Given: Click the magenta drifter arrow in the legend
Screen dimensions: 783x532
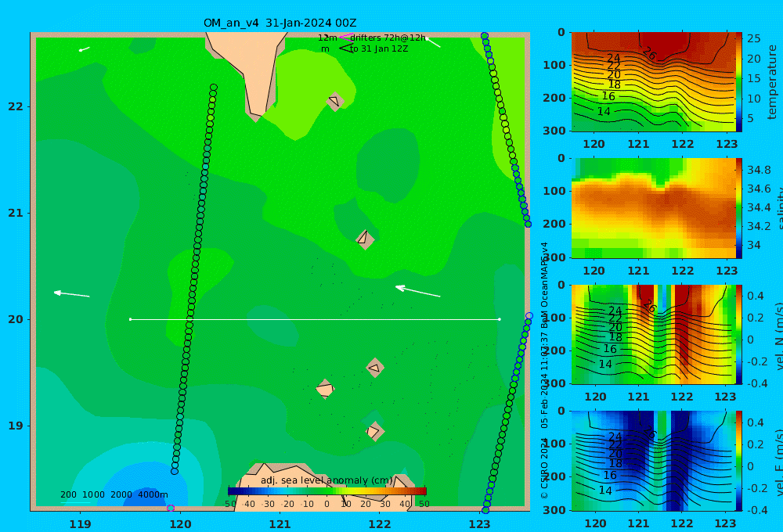Looking at the screenshot, I should coord(345,37).
